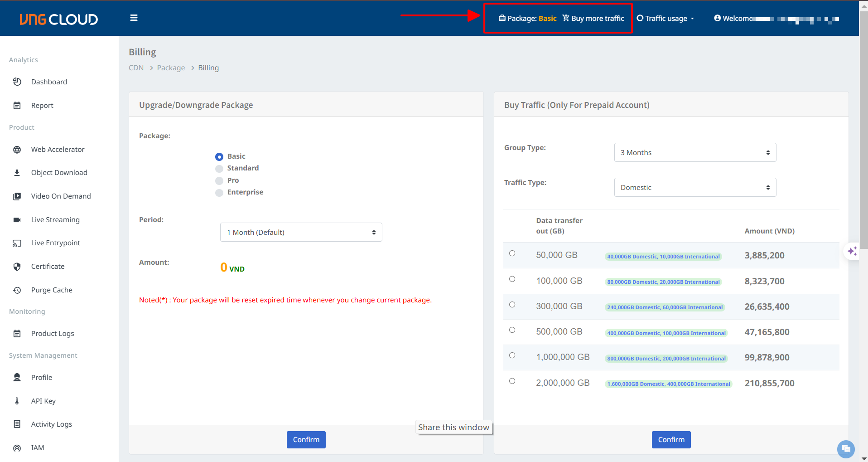Click the Object Download arrow icon

point(17,173)
